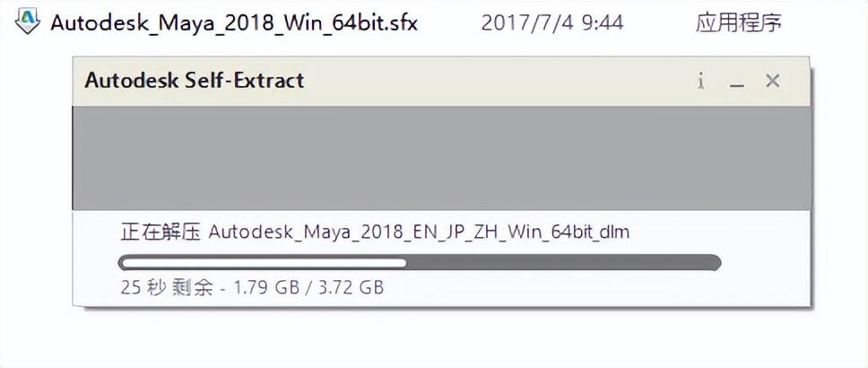Select the Autodesk_Maya_2018_Win_64bit.sfx file name
The height and width of the screenshot is (368, 868).
click(x=234, y=22)
